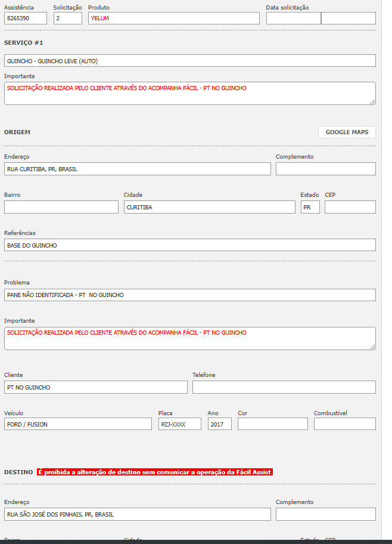Click the Assistência field showing 8265390
Image resolution: width=392 pixels, height=544 pixels.
coord(25,18)
